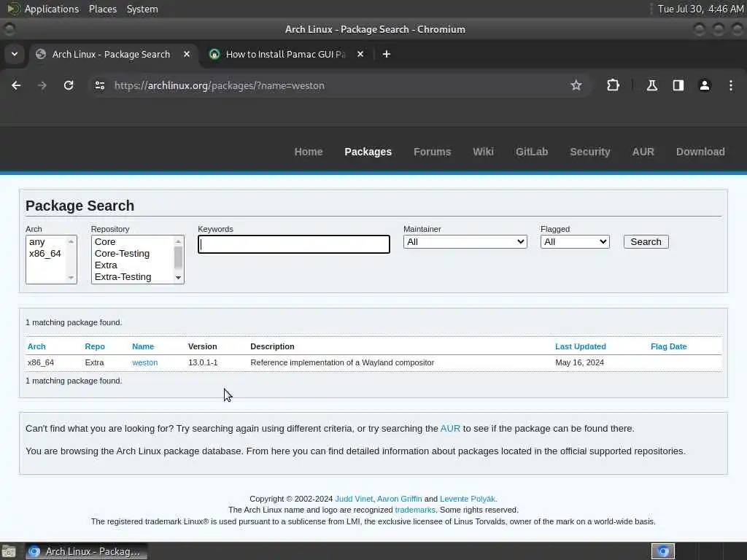Click the address bar URL
Screen dimensions: 747x560
(219, 86)
